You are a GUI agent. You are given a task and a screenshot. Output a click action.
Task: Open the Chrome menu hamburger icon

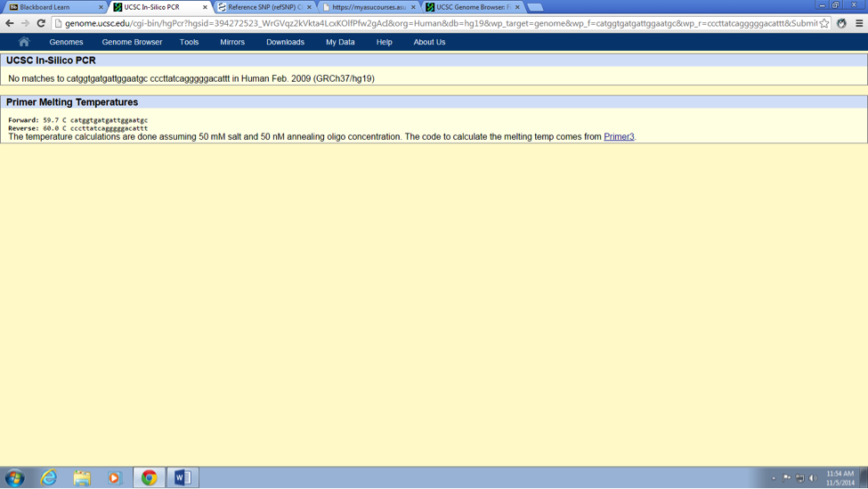[859, 23]
